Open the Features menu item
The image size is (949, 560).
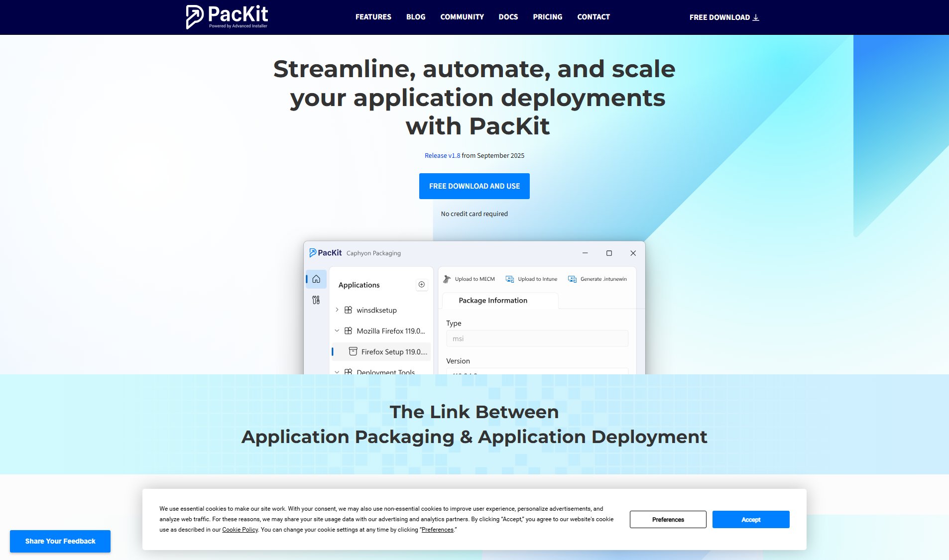(373, 17)
